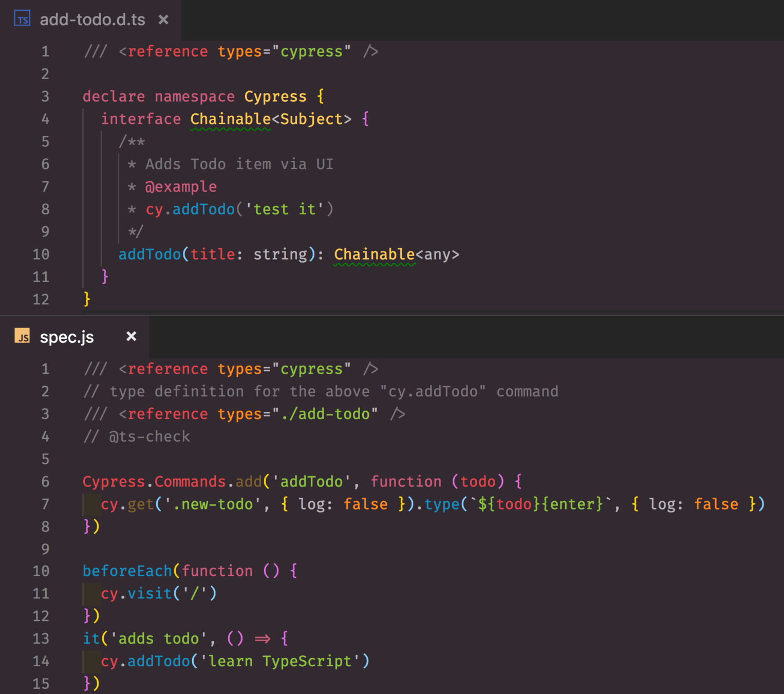
Task: Click the "Adds Todo item via UI" comment
Action: [239, 165]
